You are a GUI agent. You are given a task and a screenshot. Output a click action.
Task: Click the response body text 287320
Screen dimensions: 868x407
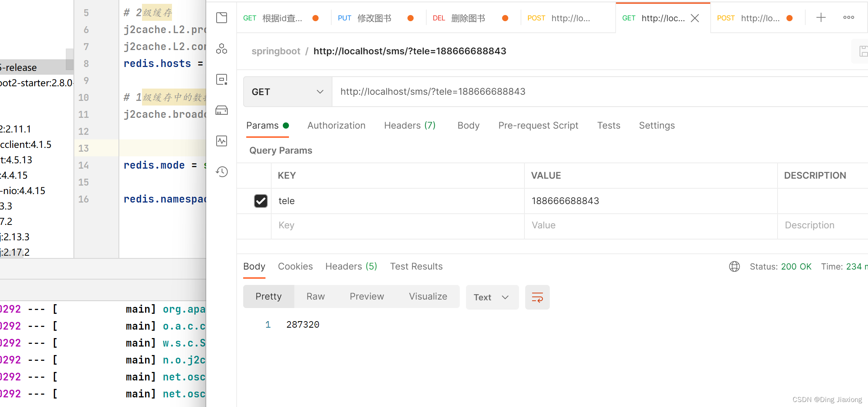303,325
